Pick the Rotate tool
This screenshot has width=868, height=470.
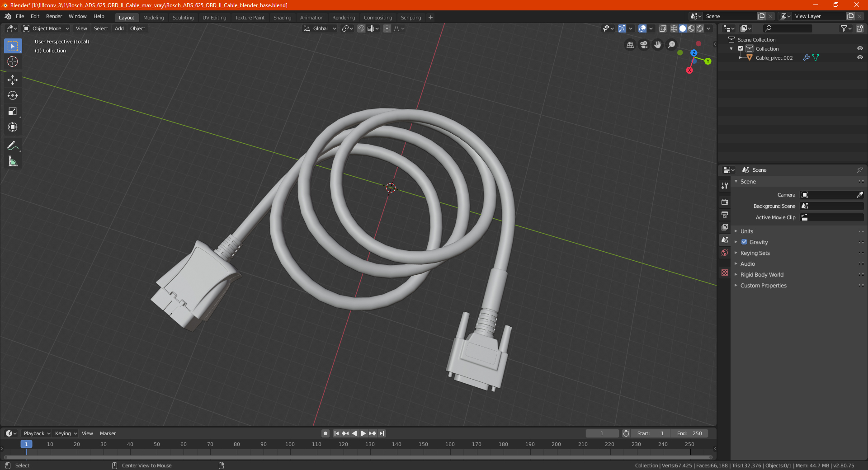click(x=13, y=95)
